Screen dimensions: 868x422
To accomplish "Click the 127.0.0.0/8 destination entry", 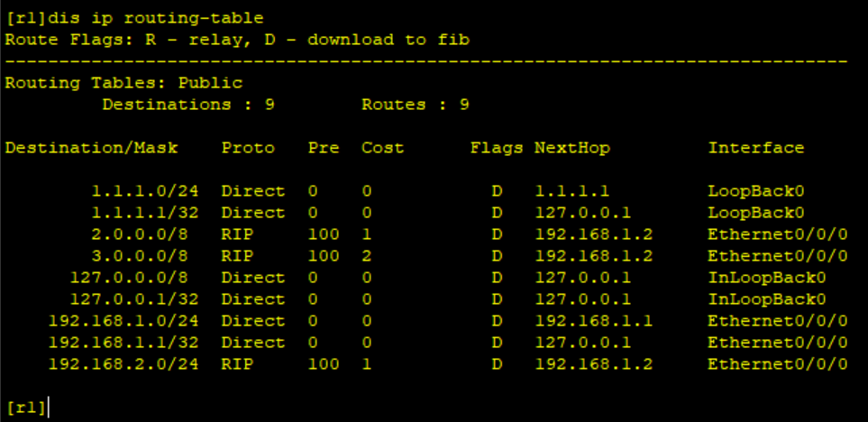I will click(129, 278).
